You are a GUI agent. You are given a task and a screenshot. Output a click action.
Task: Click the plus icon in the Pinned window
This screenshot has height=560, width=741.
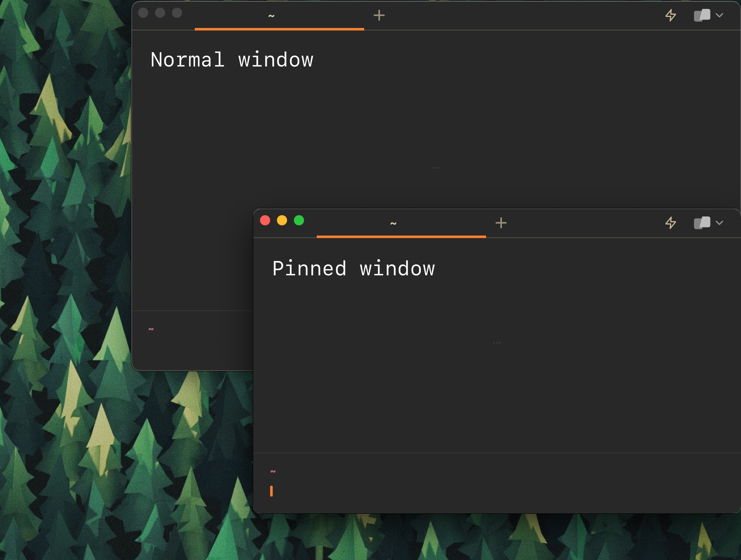click(x=501, y=222)
